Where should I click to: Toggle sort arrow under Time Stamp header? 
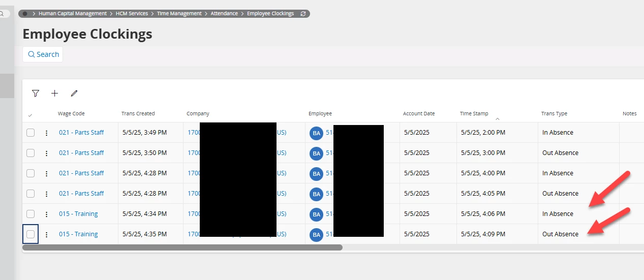(x=497, y=119)
